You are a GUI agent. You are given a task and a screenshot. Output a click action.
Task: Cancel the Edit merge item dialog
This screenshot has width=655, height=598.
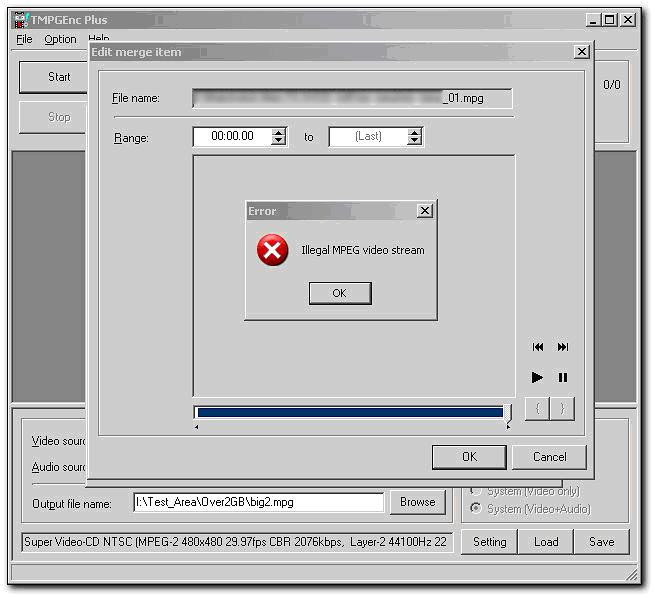pos(549,457)
